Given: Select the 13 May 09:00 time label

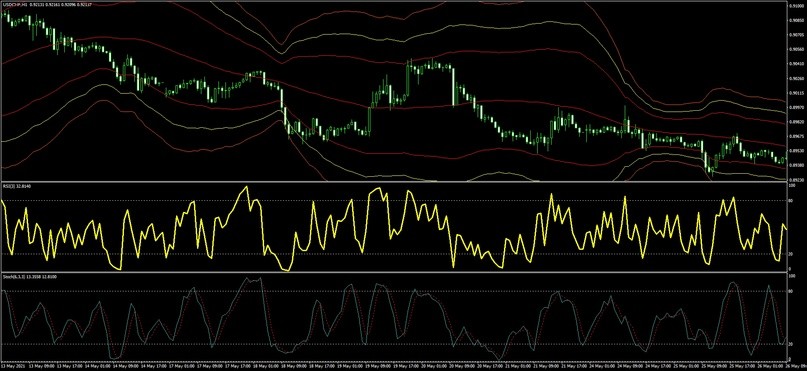Looking at the screenshot, I should [x=41, y=366].
